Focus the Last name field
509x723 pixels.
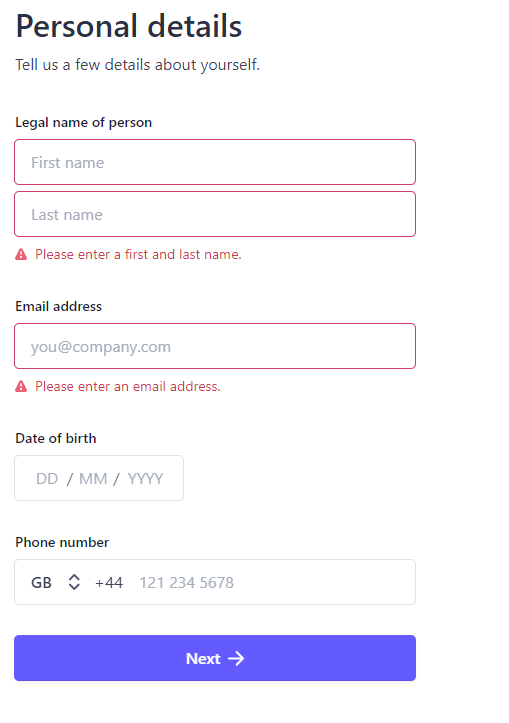tap(215, 214)
